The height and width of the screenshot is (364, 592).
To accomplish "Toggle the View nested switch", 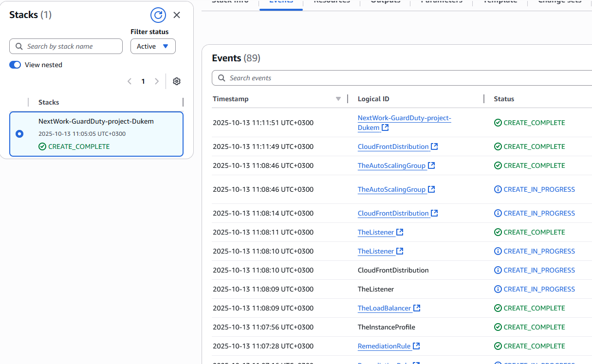I will click(15, 65).
